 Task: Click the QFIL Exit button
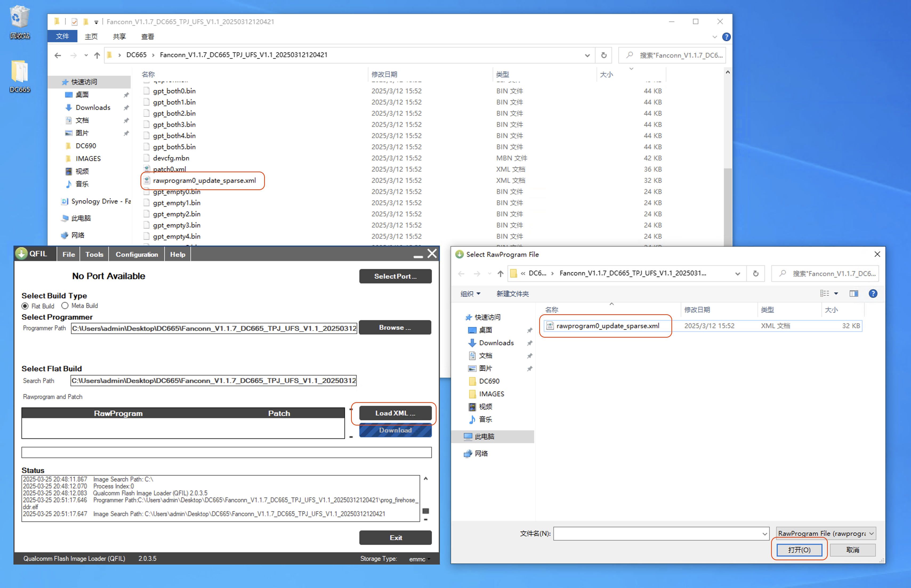tap(395, 538)
